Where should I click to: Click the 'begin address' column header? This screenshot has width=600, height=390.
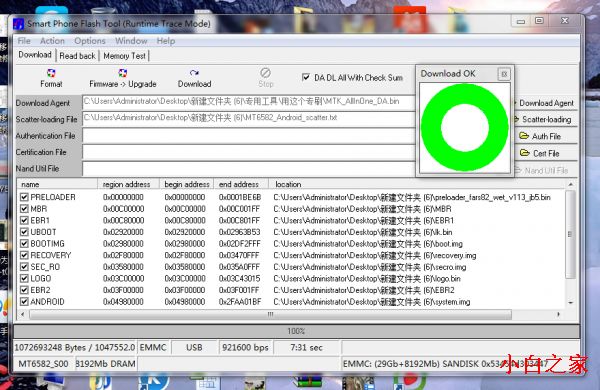pyautogui.click(x=187, y=184)
